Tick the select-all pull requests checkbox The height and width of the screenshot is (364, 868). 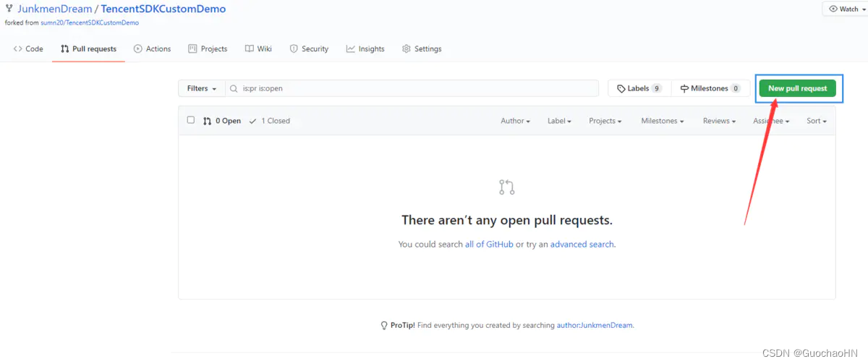pos(191,120)
